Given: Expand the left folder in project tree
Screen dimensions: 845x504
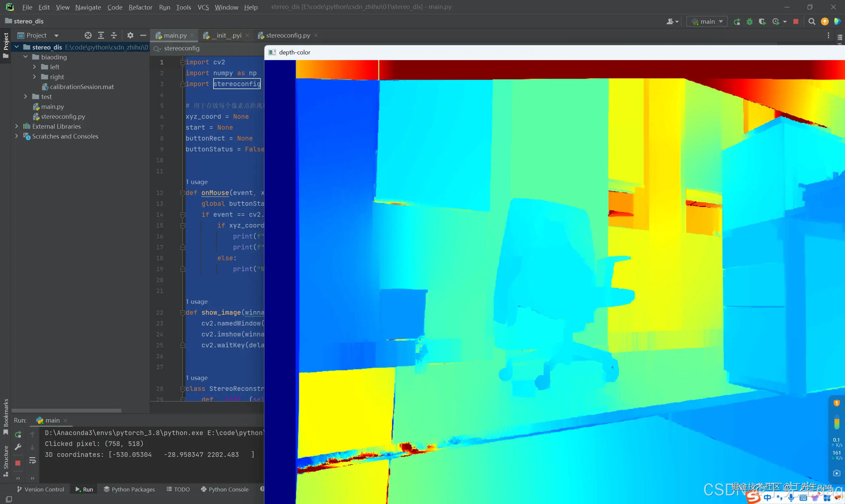Looking at the screenshot, I should (x=34, y=67).
